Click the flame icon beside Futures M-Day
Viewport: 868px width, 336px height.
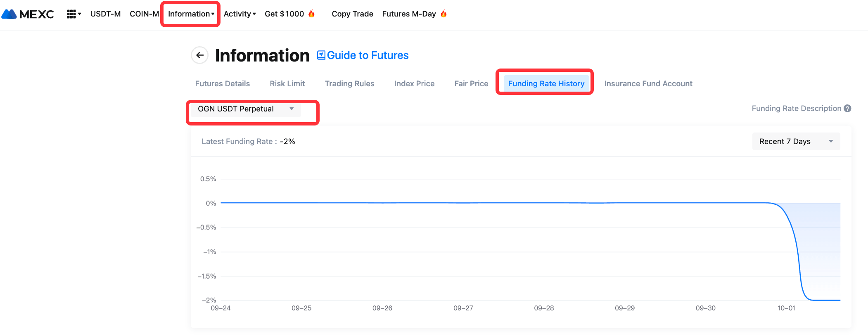click(443, 14)
